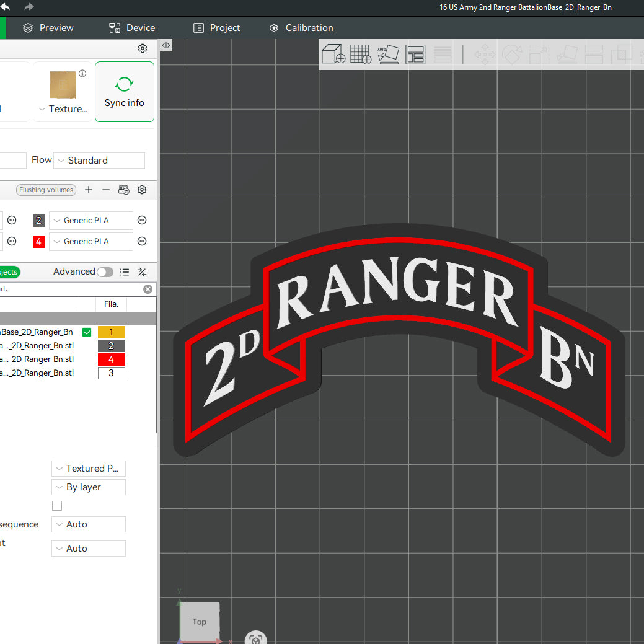This screenshot has height=644, width=644.
Task: Open filament 4 Generic PLA dropdown
Action: [91, 242]
